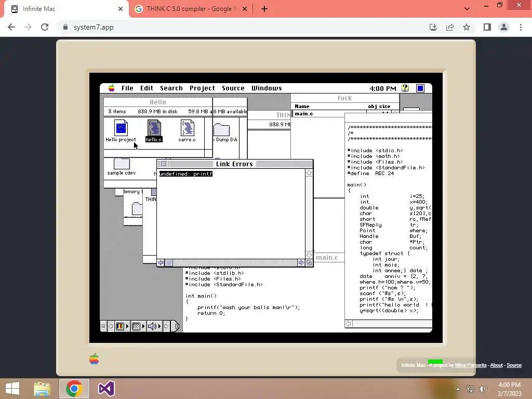Open the Apple menu in Mac menubar
This screenshot has width=532, height=399.
coord(111,88)
